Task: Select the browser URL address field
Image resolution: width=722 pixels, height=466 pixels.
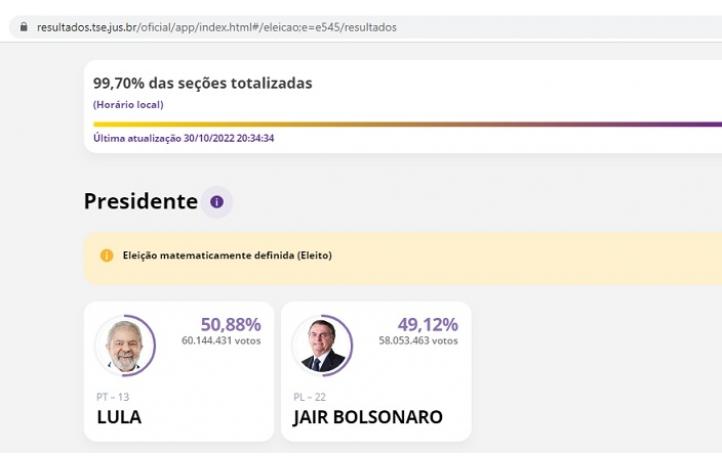Action: click(x=366, y=27)
